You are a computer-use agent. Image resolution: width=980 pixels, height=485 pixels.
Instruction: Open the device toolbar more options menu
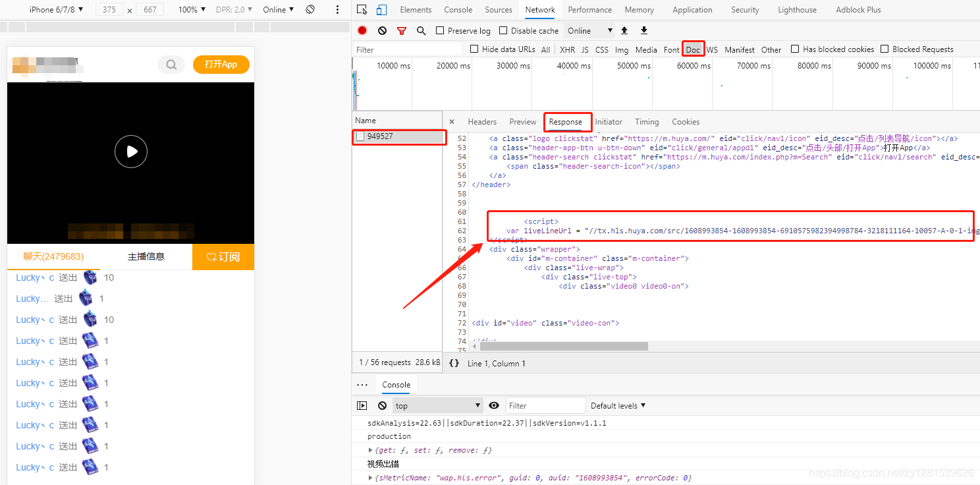338,10
